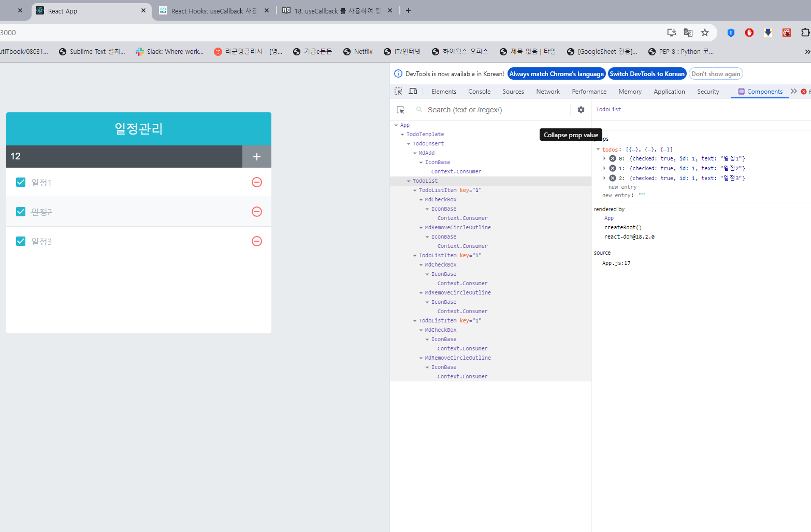This screenshot has width=811, height=532.
Task: Show more DevTools tabs chevron
Action: click(x=793, y=92)
